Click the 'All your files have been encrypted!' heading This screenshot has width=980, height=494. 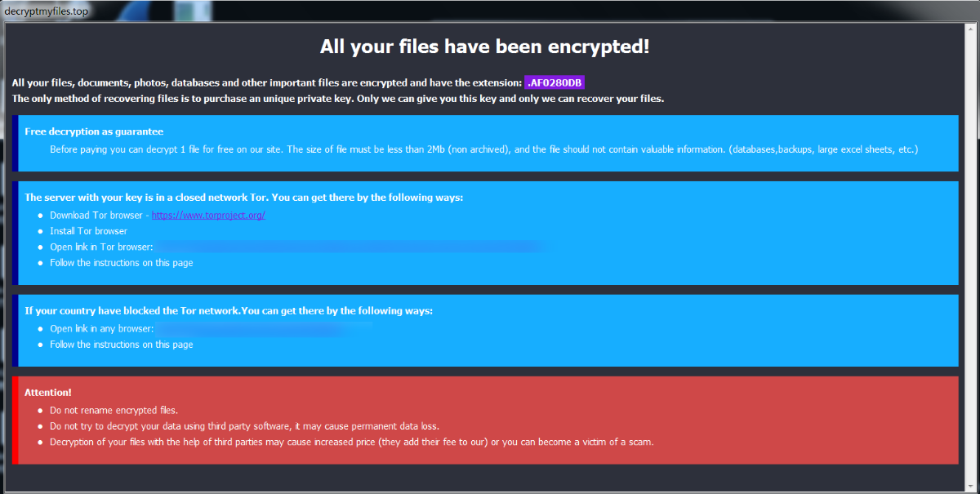tap(485, 47)
